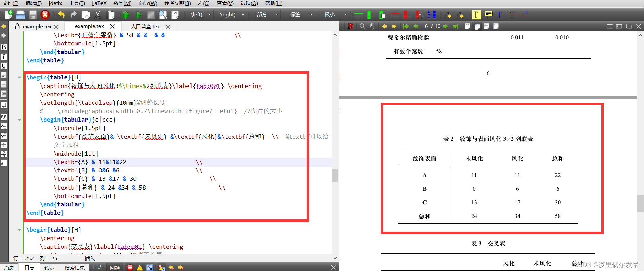Create a new document with the new-file icon
The image size is (644, 271).
coord(8,14)
